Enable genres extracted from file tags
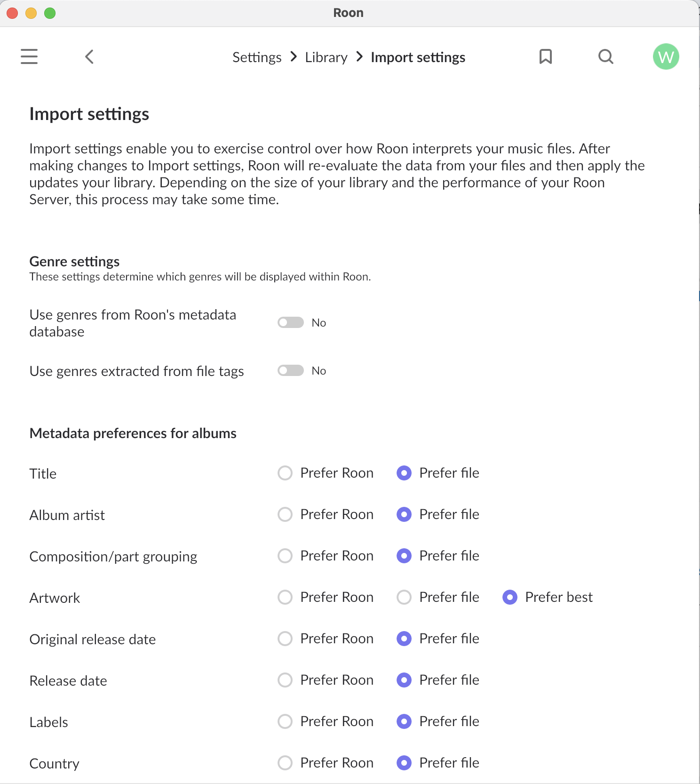The image size is (700, 784). coord(290,371)
